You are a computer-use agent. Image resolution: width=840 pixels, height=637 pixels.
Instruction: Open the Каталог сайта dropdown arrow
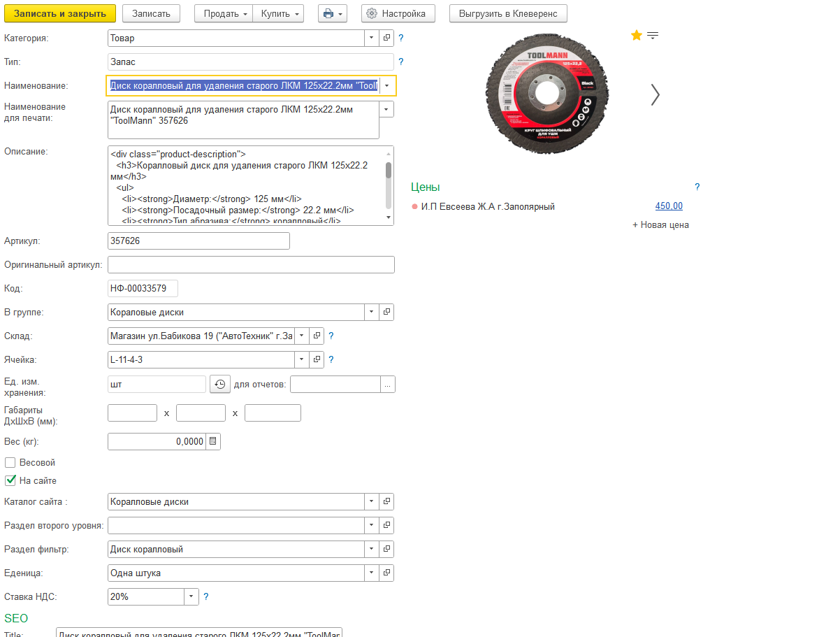click(372, 501)
